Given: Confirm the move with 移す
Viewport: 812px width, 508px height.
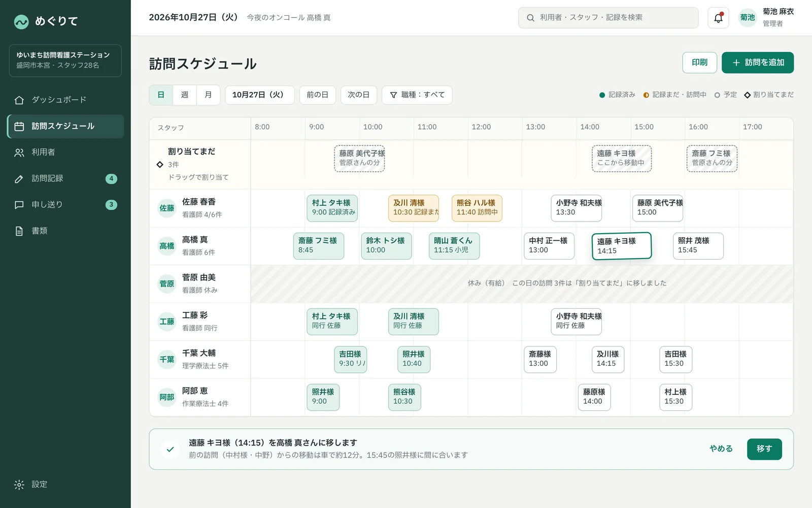Looking at the screenshot, I should [764, 449].
